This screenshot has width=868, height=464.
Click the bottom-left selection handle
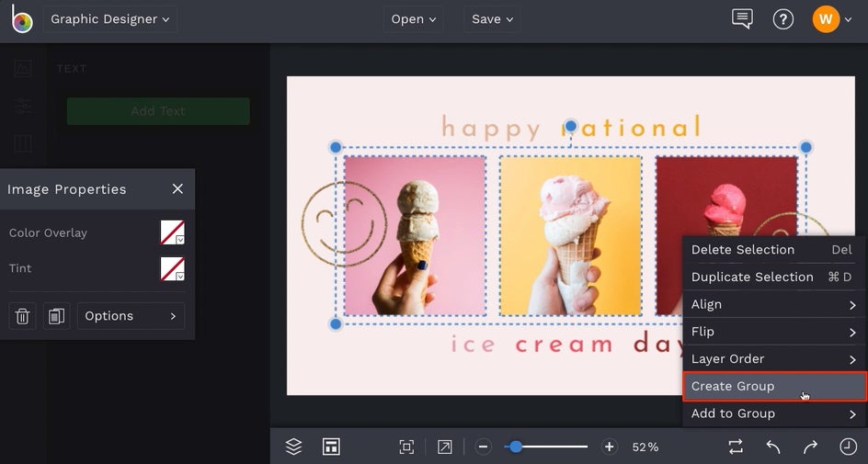click(x=336, y=324)
